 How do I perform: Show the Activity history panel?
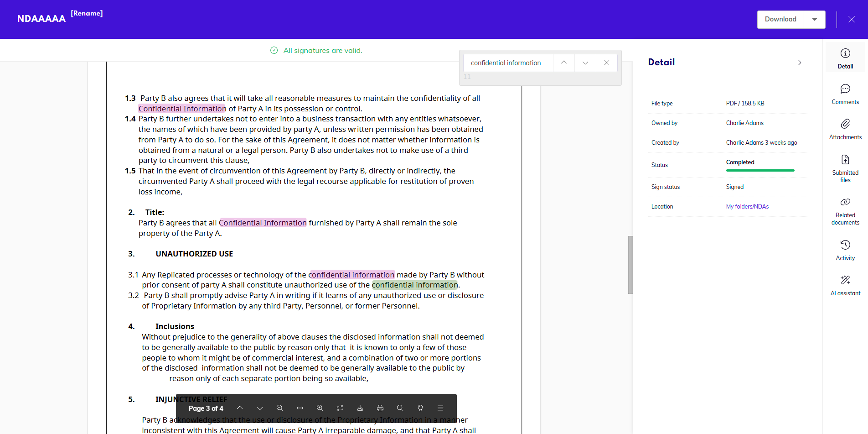845,250
